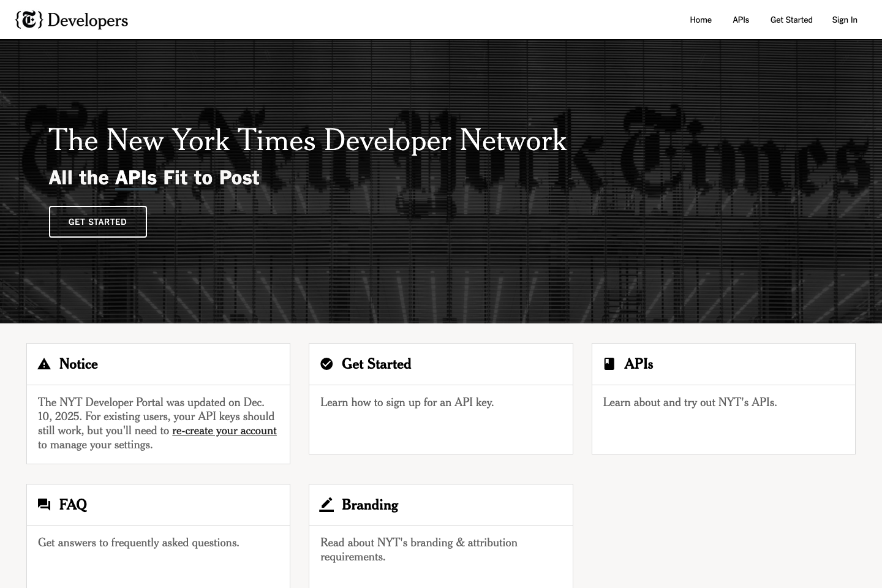Click the hero heading New York Times Developer Network
882x588 pixels.
coord(308,140)
